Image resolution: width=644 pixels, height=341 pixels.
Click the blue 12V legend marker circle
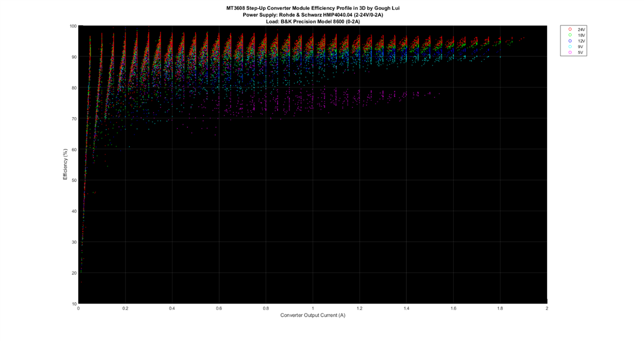tap(570, 40)
